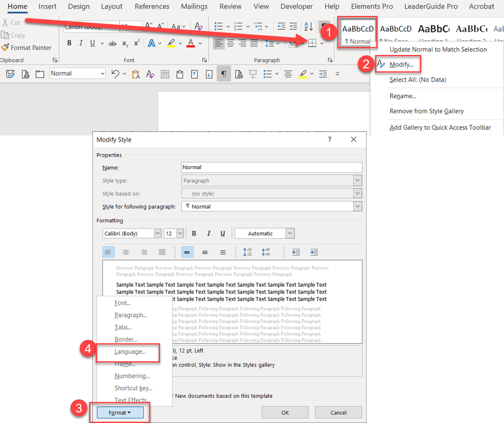The height and width of the screenshot is (423, 504).
Task: Click the style Name input field
Action: pyautogui.click(x=272, y=167)
